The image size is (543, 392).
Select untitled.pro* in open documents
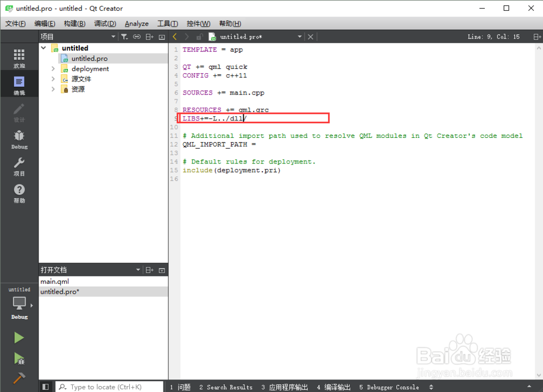click(103, 292)
